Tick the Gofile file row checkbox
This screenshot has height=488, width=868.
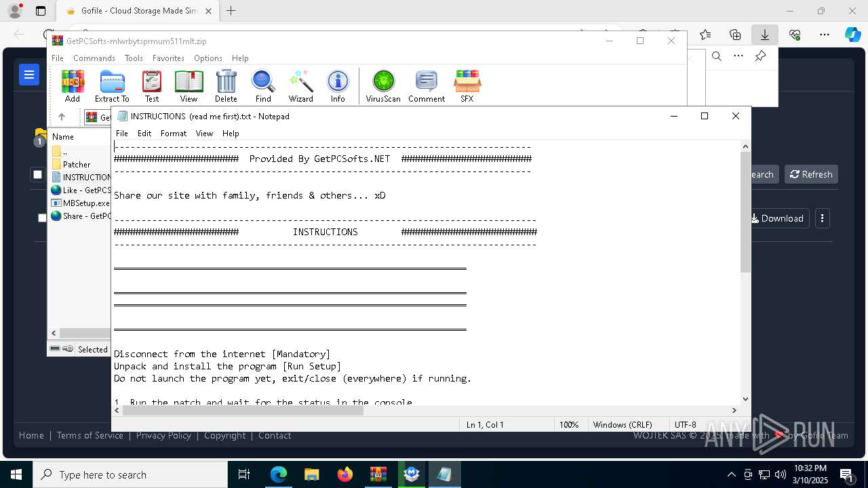(42, 218)
